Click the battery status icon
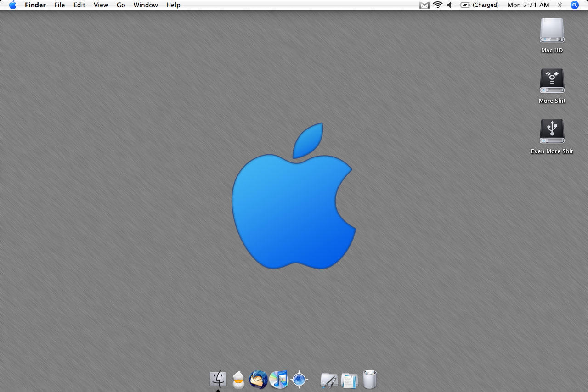 click(465, 5)
